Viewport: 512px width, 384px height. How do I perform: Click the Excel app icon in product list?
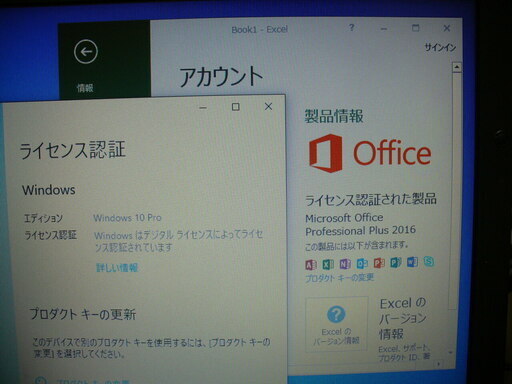(328, 264)
